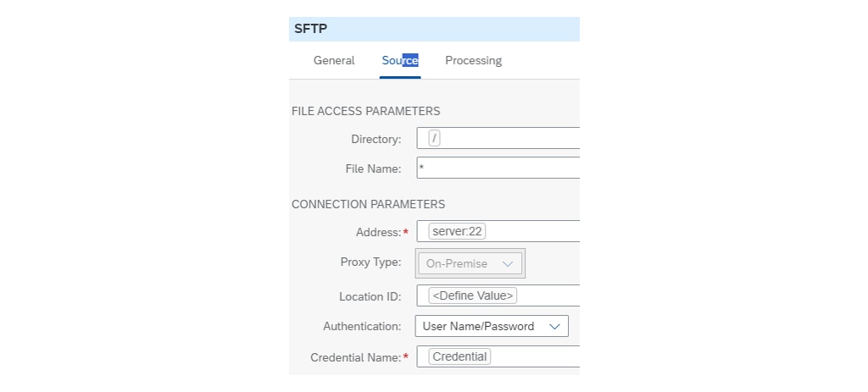This screenshot has width=868, height=392.
Task: Click the SFTP header title
Action: click(x=311, y=29)
